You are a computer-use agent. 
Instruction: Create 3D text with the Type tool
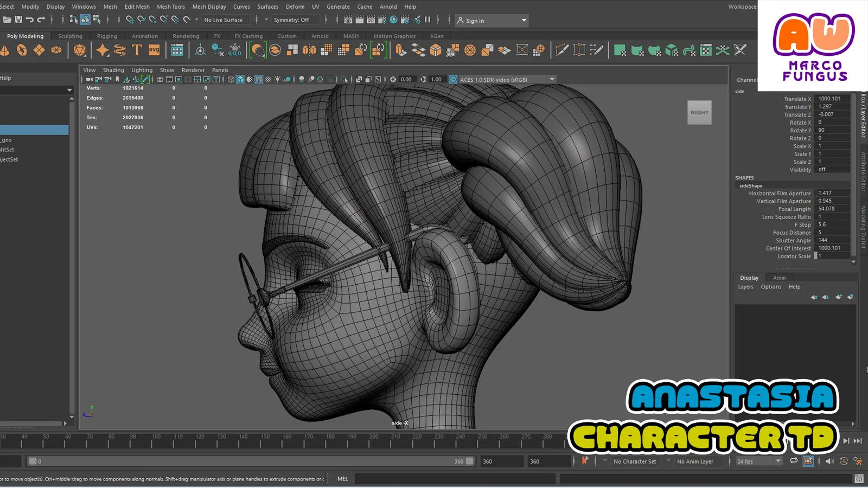[x=136, y=50]
